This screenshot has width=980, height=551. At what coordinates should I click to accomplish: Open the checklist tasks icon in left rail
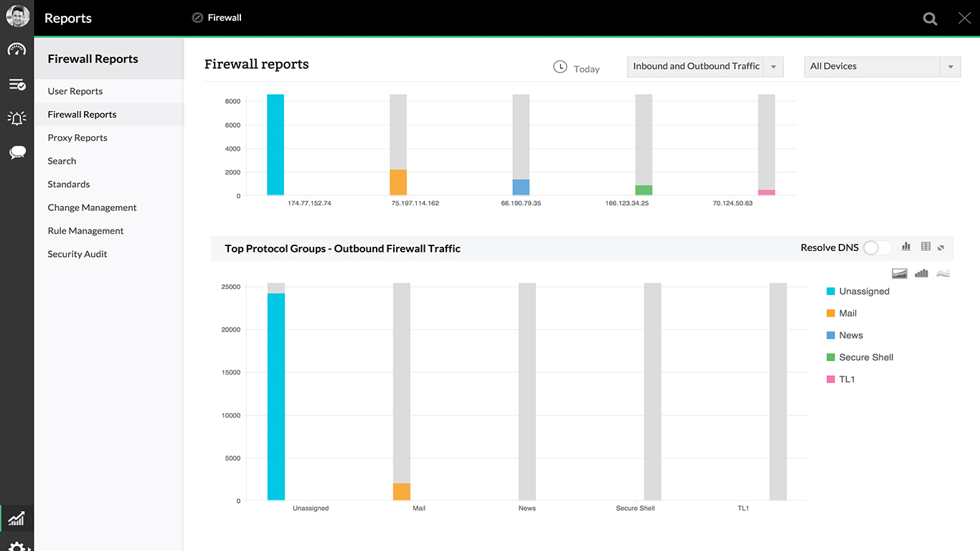point(17,85)
